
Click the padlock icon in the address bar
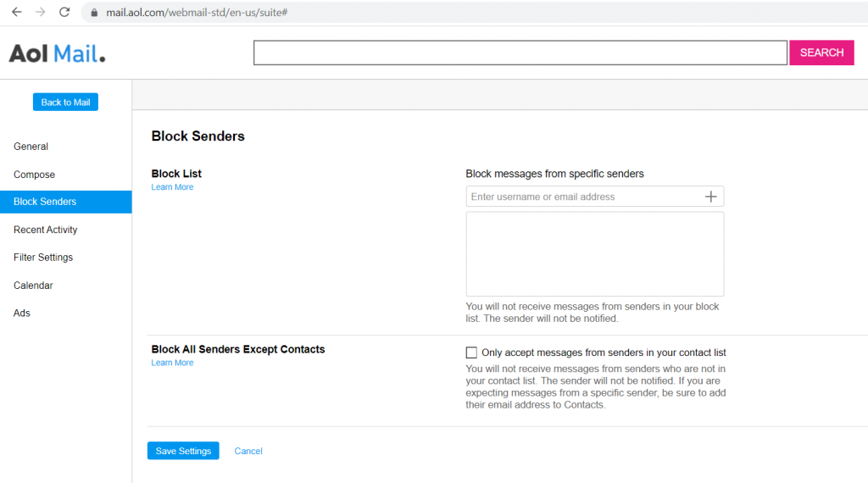[x=95, y=13]
